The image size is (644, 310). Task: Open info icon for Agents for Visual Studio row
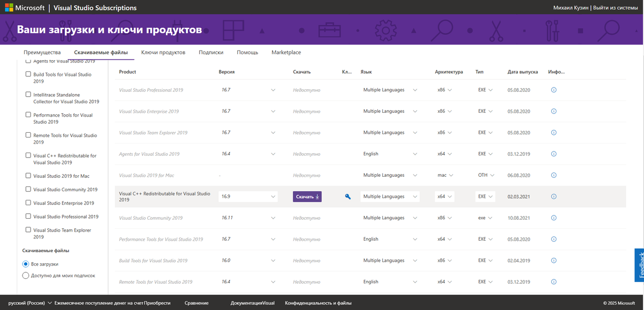click(554, 154)
